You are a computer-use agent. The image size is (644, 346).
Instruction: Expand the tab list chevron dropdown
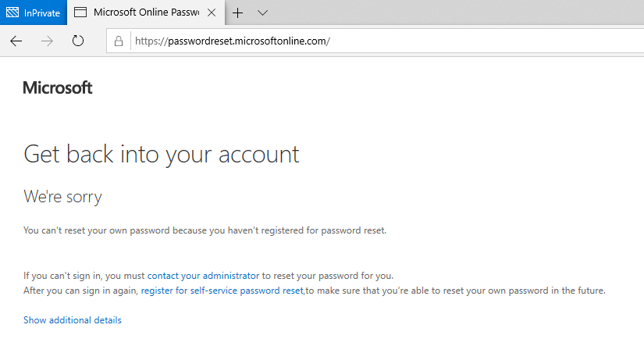click(262, 12)
